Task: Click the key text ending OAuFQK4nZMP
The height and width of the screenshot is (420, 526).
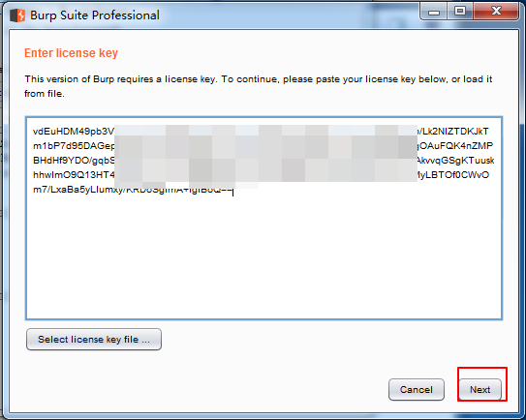Action: pyautogui.click(x=455, y=146)
